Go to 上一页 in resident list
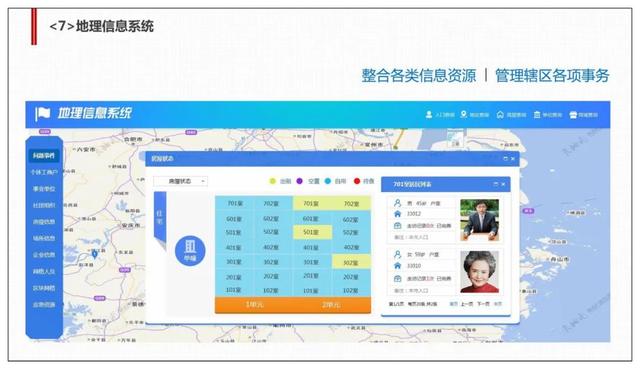 467,304
